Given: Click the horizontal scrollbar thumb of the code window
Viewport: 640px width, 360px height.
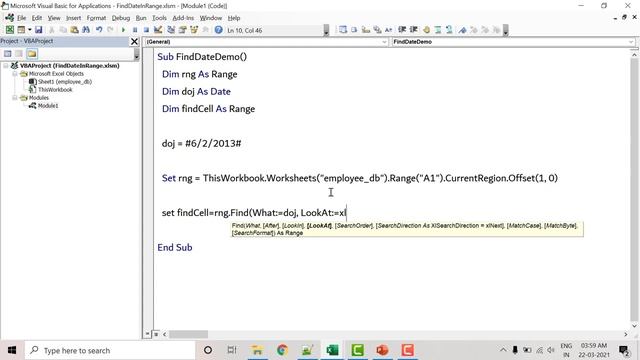Looking at the screenshot, I should [188, 334].
